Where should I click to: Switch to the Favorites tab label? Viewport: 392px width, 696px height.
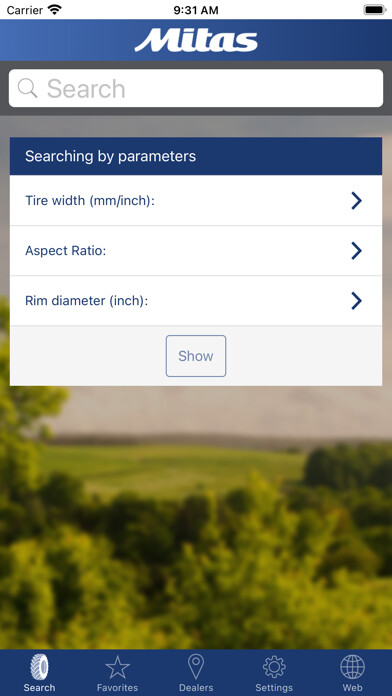pos(118,688)
